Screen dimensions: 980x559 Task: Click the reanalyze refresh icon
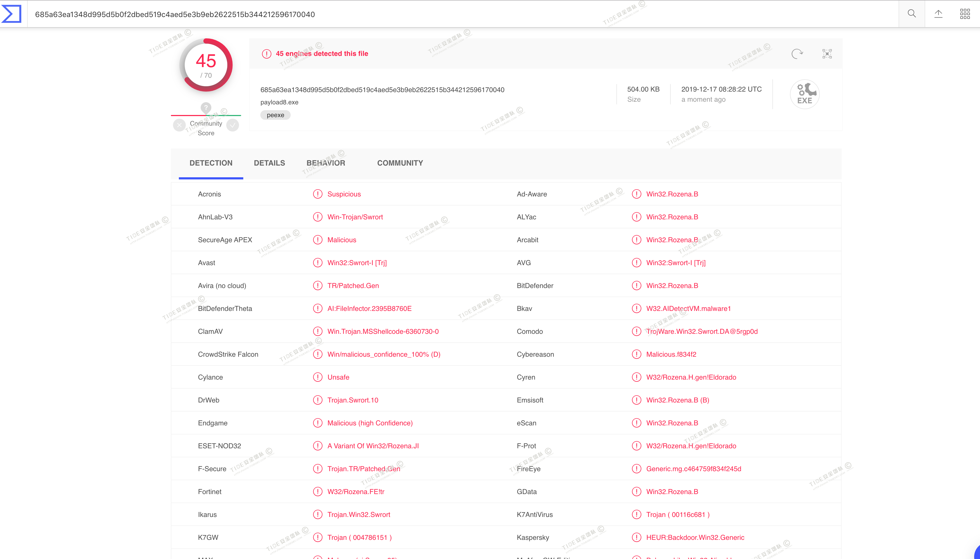coord(797,54)
